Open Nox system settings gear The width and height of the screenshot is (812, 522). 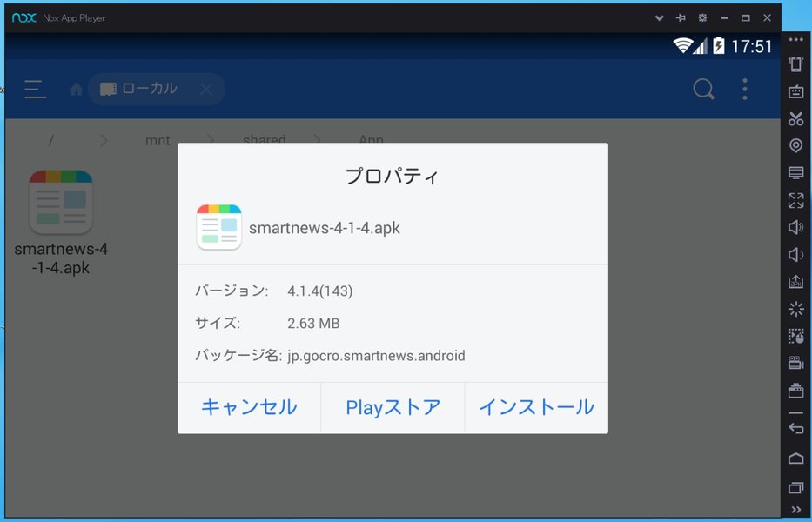702,18
